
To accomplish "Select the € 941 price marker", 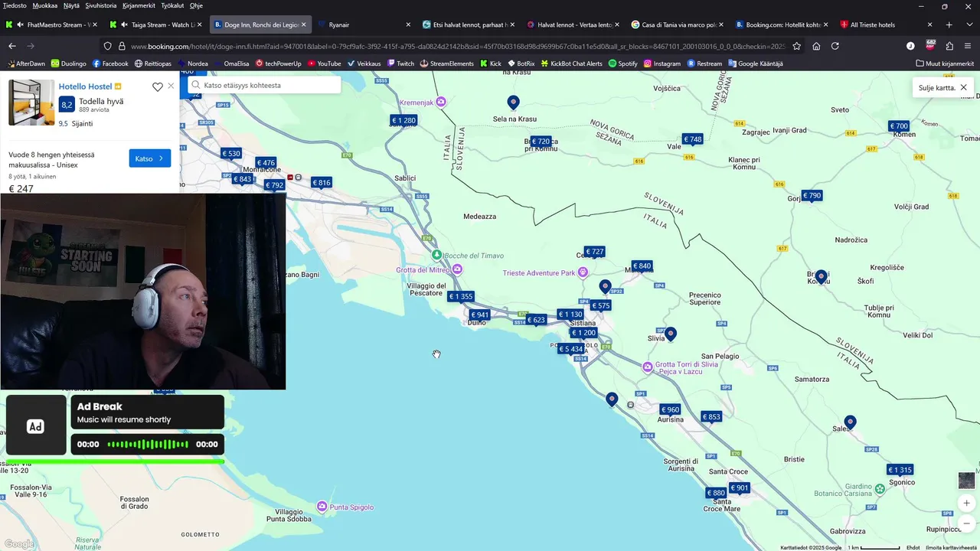I will [479, 315].
